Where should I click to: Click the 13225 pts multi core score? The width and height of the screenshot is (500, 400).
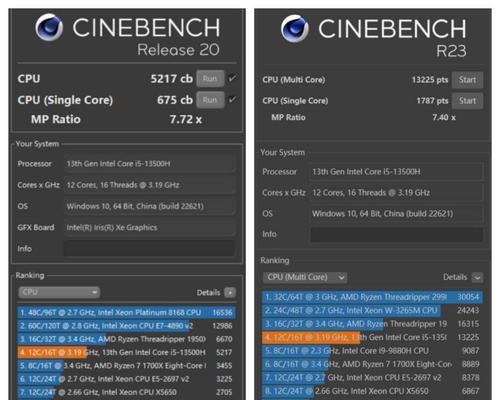(430, 80)
